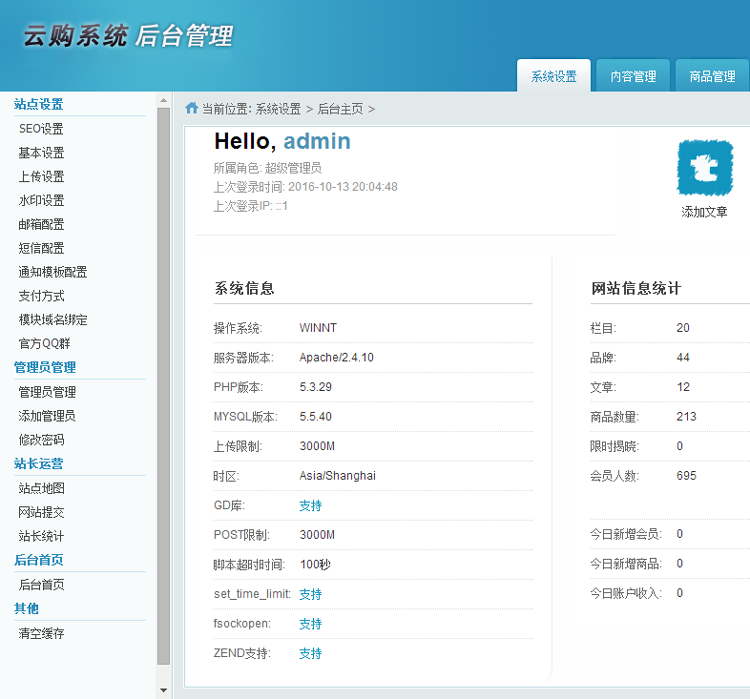The height and width of the screenshot is (699, 750).
Task: Go to 添加管理员 page
Action: [47, 417]
